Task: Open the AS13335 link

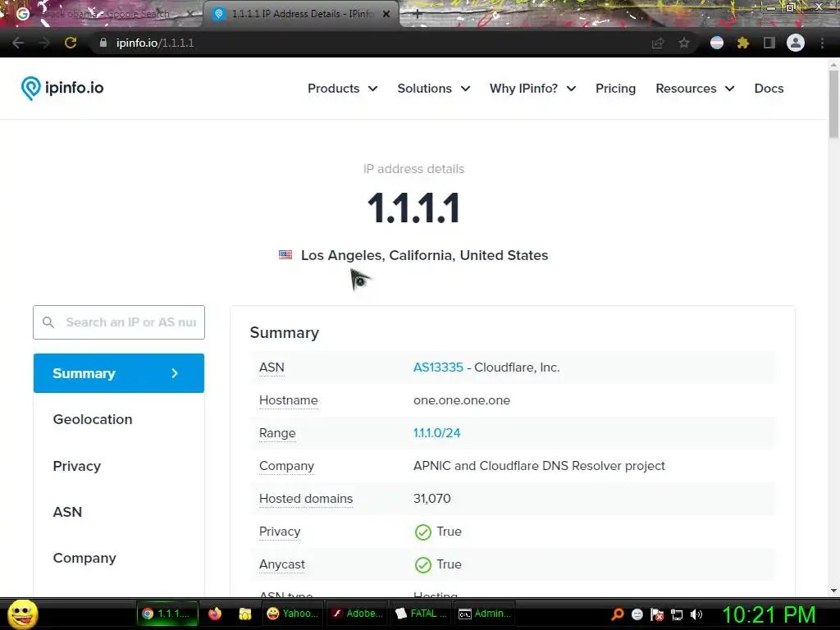Action: point(438,367)
